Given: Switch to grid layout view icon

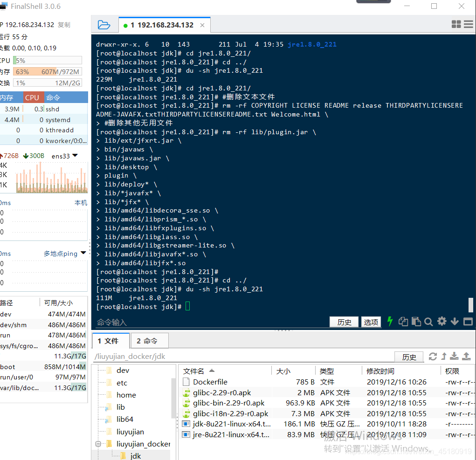Looking at the screenshot, I should point(456,24).
